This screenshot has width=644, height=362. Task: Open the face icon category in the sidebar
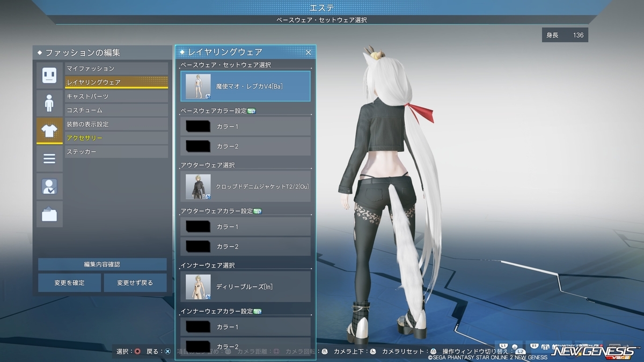coord(49,75)
